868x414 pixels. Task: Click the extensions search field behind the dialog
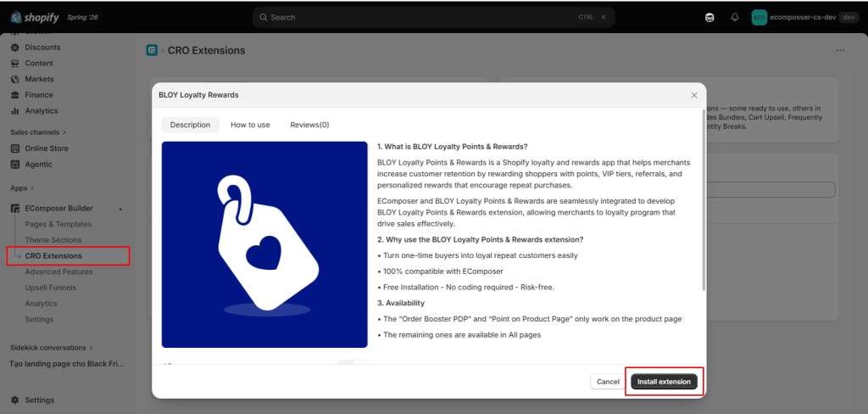[770, 189]
